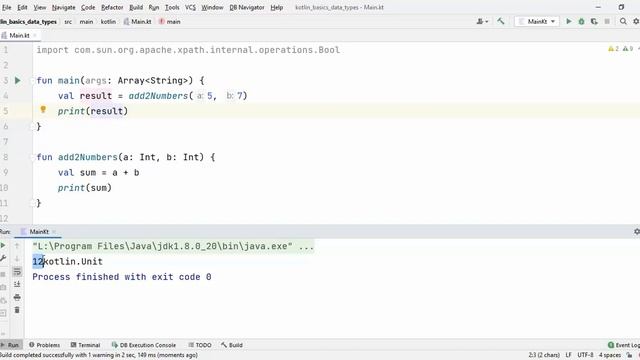This screenshot has height=360, width=640.
Task: Click the add2Numbers call on line 4
Action: pos(158,96)
